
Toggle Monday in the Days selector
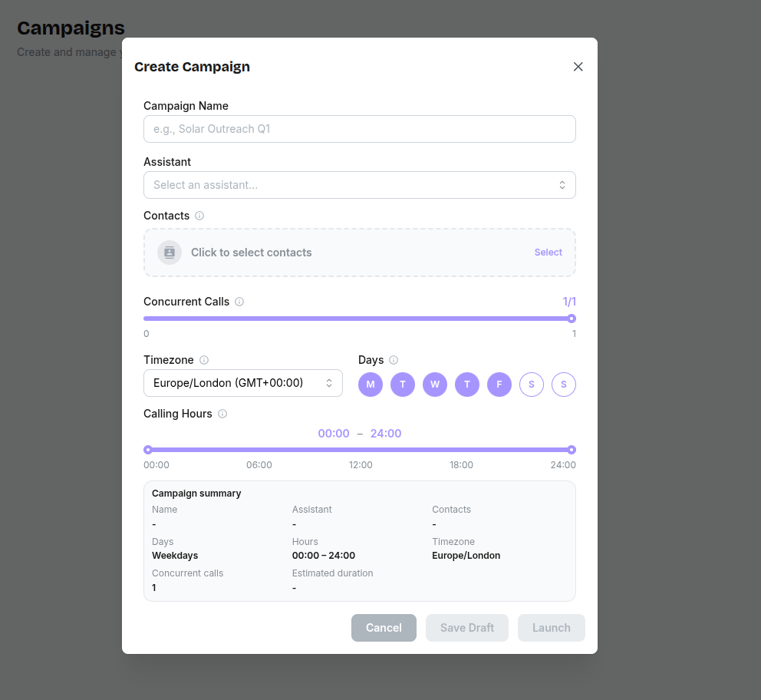click(x=371, y=385)
